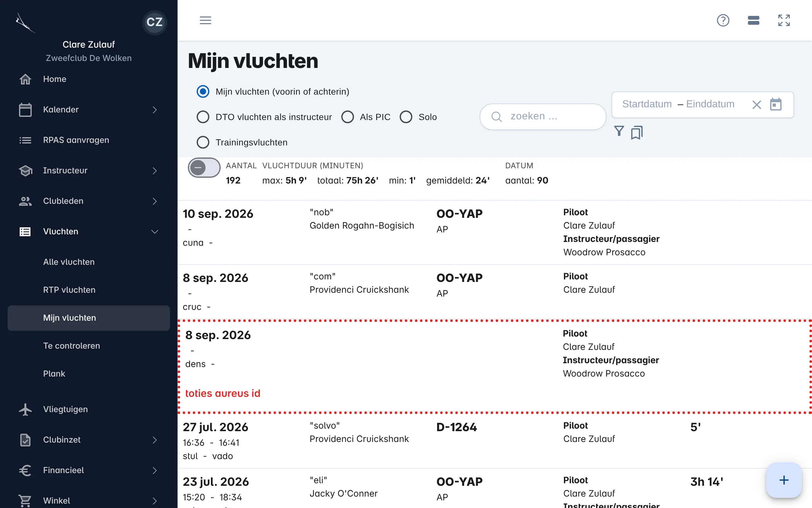Expand the Kalender menu chevron

155,110
